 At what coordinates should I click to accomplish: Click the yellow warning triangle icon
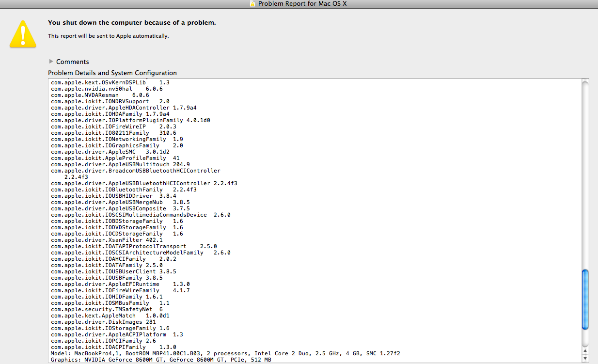coord(23,34)
